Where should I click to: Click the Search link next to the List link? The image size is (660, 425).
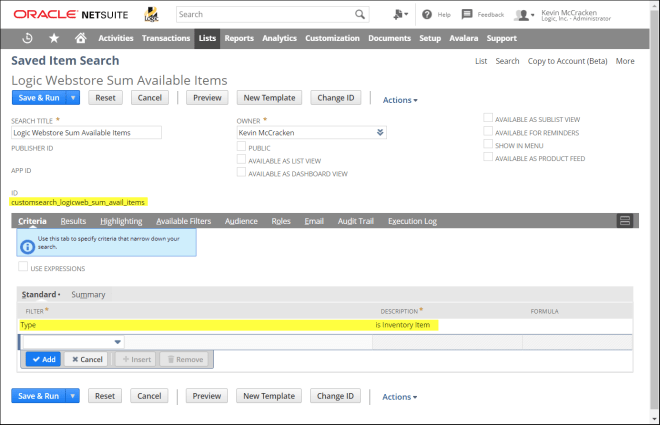[507, 61]
